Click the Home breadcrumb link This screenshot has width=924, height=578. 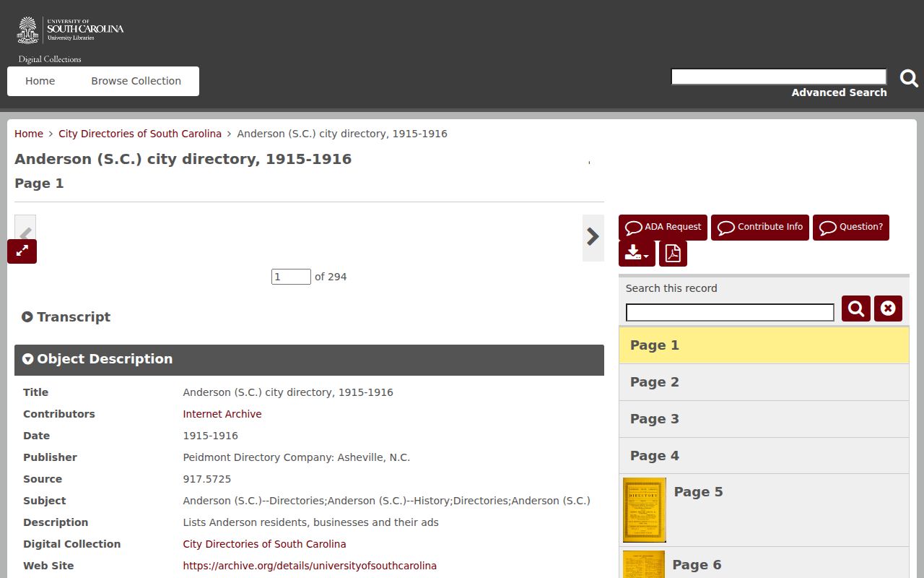tap(29, 134)
